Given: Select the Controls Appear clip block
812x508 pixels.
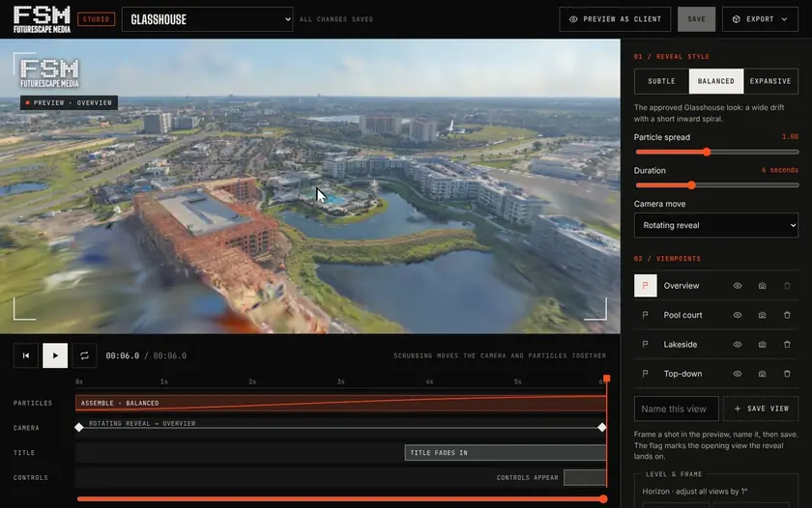Looking at the screenshot, I should coord(585,477).
